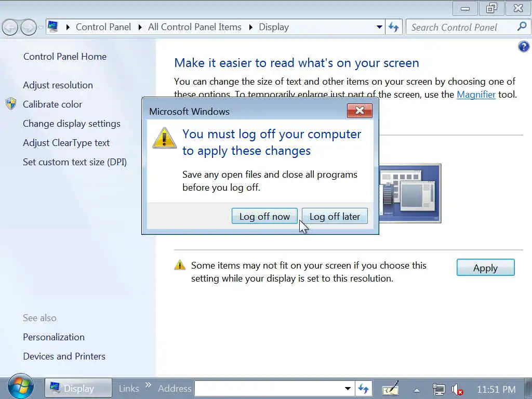Open the Tablet PC Input Panel icon
The height and width of the screenshot is (399, 532).
(391, 388)
